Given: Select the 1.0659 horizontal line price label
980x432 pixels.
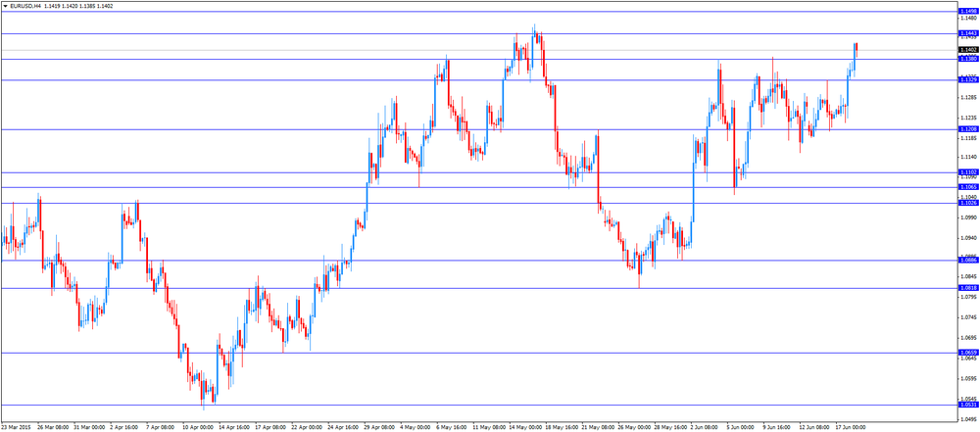Looking at the screenshot, I should click(x=967, y=353).
